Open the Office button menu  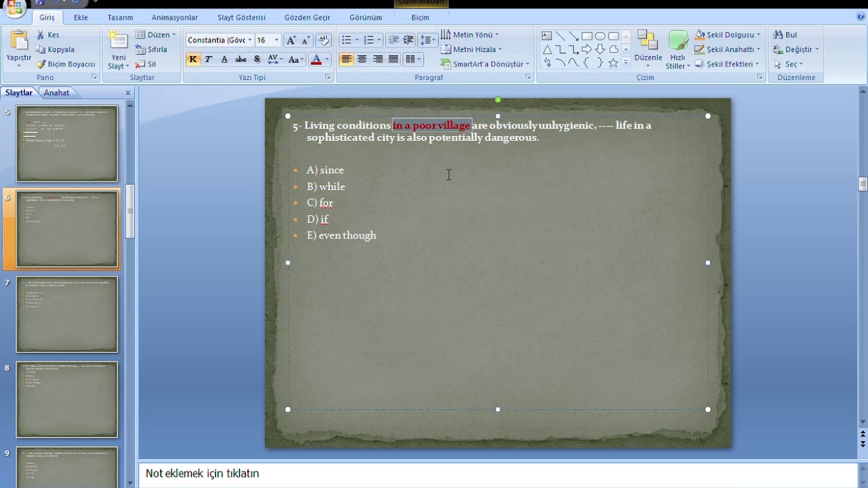pyautogui.click(x=15, y=7)
